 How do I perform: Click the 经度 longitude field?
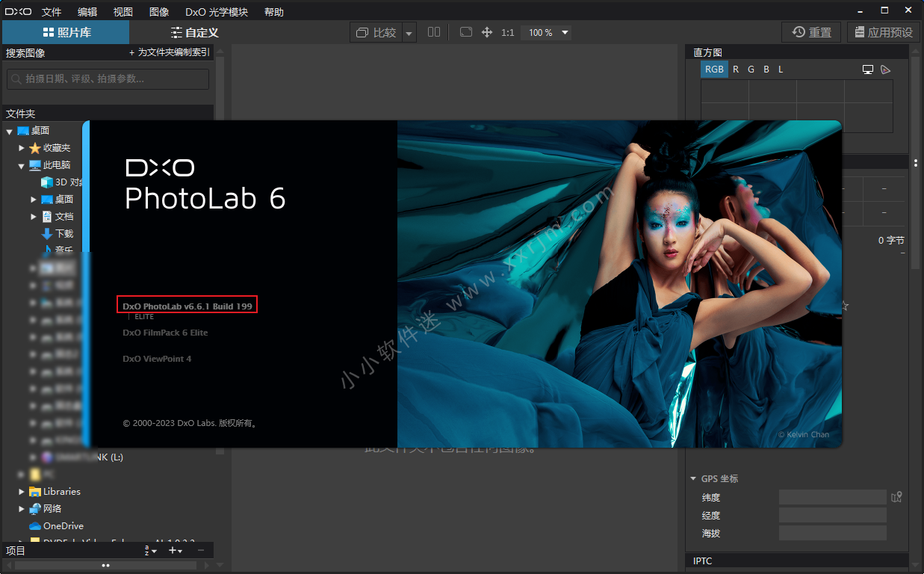tap(832, 515)
